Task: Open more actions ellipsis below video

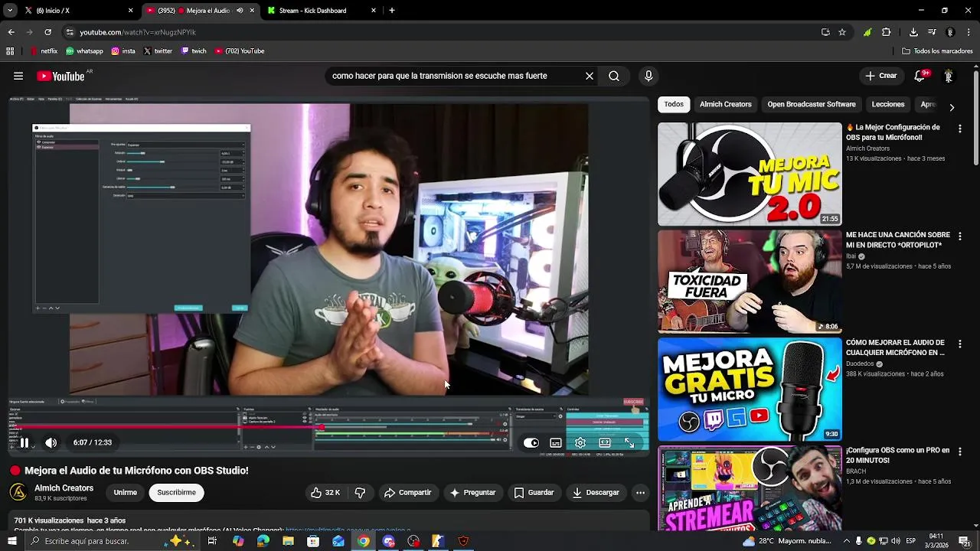Action: tap(641, 493)
